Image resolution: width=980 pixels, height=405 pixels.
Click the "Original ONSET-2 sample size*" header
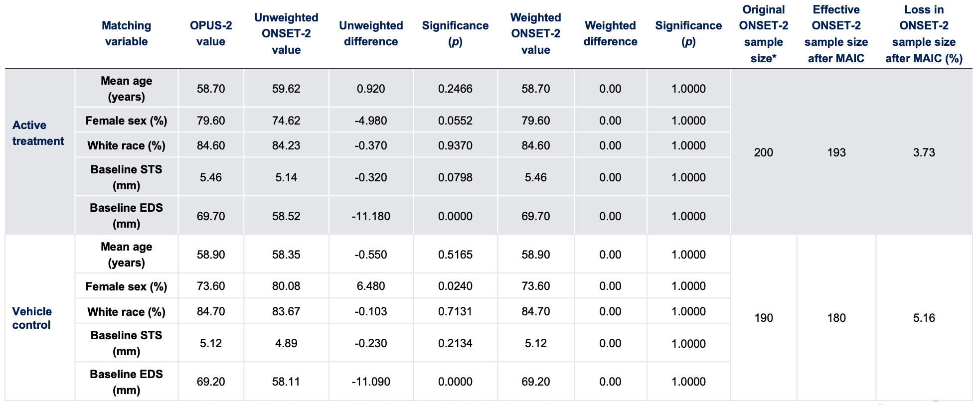pos(763,33)
